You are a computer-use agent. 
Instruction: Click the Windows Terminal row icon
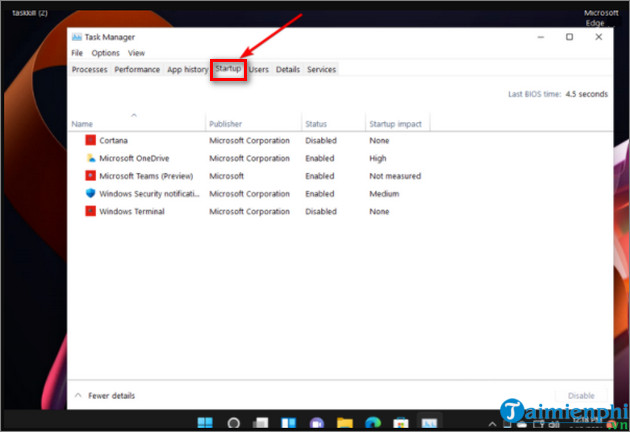(90, 211)
